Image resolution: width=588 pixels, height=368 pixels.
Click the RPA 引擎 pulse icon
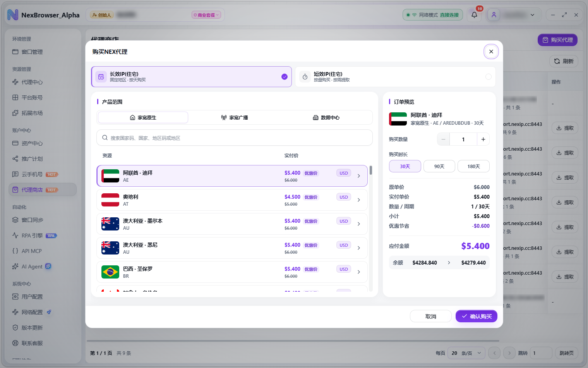15,236
